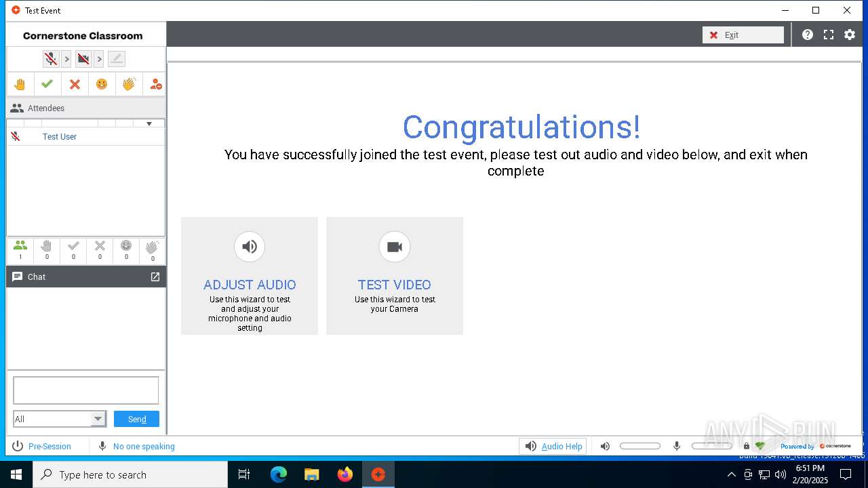Launch the Adjust Audio wizard
Screen dimensions: 868x488
click(x=250, y=276)
